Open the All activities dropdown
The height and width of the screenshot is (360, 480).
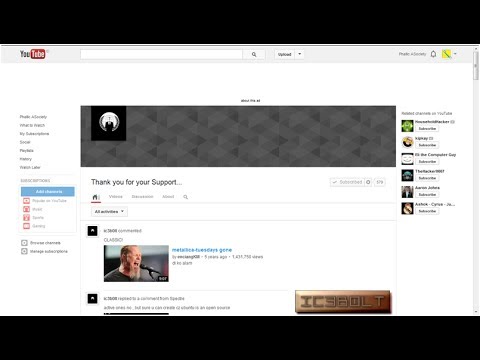tap(109, 212)
